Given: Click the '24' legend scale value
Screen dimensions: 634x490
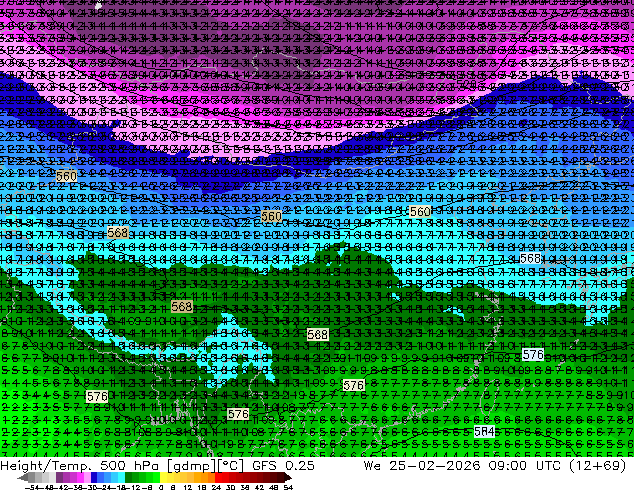Looking at the screenshot, I should click(216, 487).
